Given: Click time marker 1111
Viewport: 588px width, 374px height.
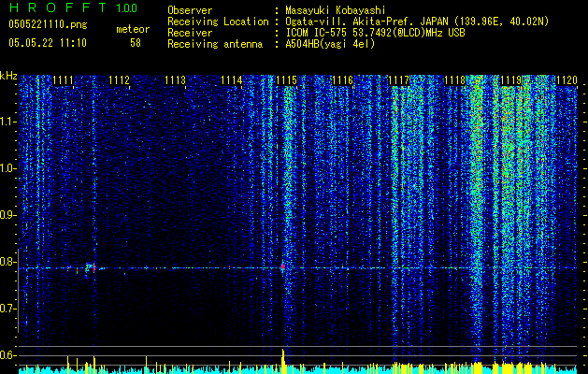Looking at the screenshot, I should pyautogui.click(x=63, y=80).
